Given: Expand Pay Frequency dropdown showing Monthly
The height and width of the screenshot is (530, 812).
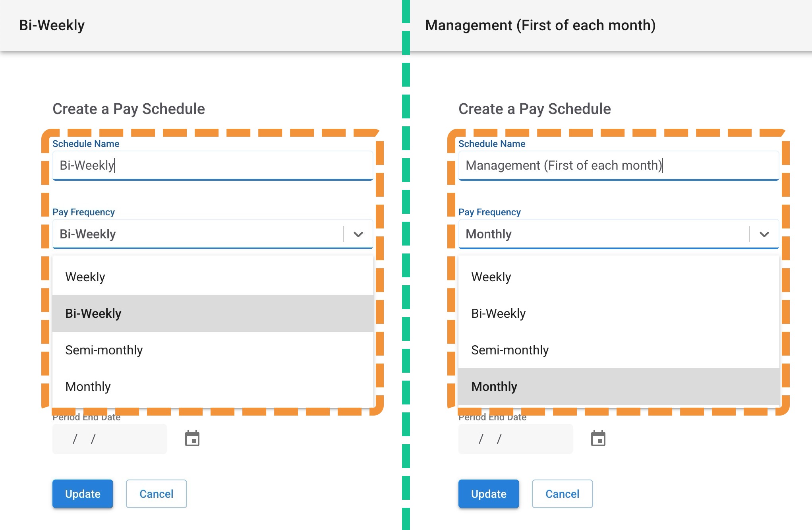Looking at the screenshot, I should tap(764, 234).
